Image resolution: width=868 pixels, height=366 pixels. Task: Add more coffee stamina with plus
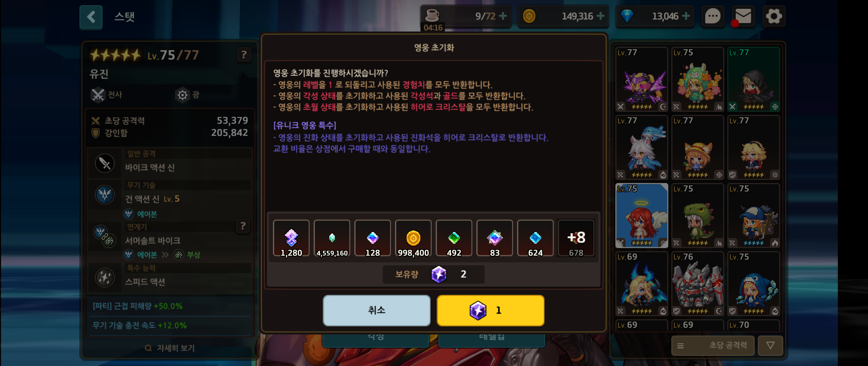click(x=503, y=16)
